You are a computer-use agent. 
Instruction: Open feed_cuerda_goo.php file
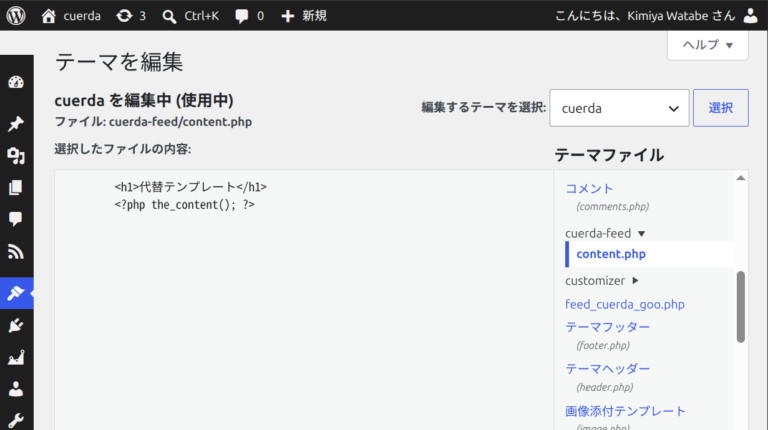click(x=624, y=304)
